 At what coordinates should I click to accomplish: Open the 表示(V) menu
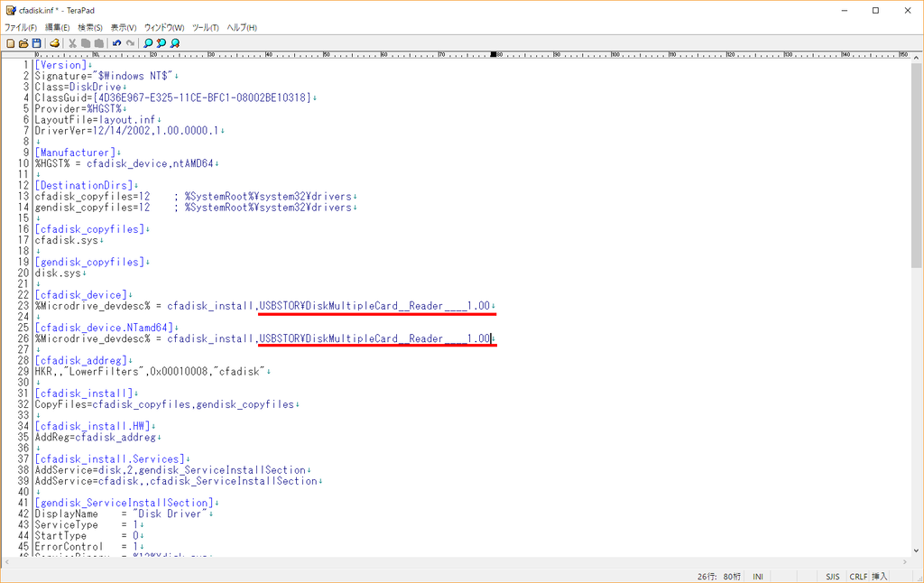pyautogui.click(x=123, y=28)
